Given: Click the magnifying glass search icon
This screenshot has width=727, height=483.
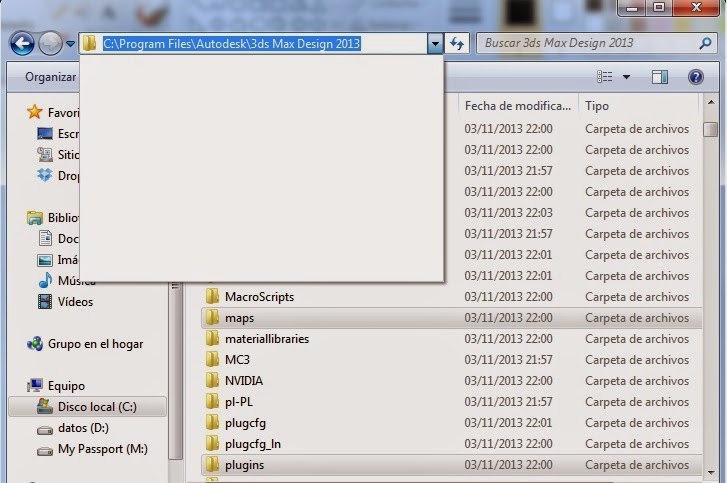Looking at the screenshot, I should 705,44.
